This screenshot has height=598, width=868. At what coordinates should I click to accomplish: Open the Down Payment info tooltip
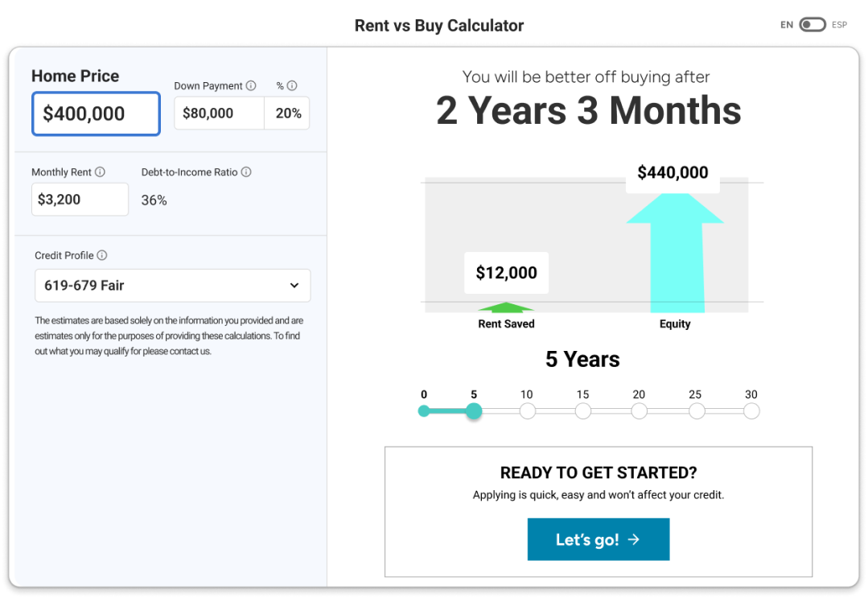251,85
